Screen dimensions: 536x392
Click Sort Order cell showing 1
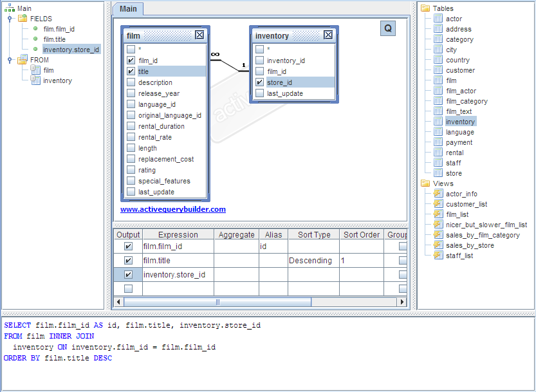[362, 260]
